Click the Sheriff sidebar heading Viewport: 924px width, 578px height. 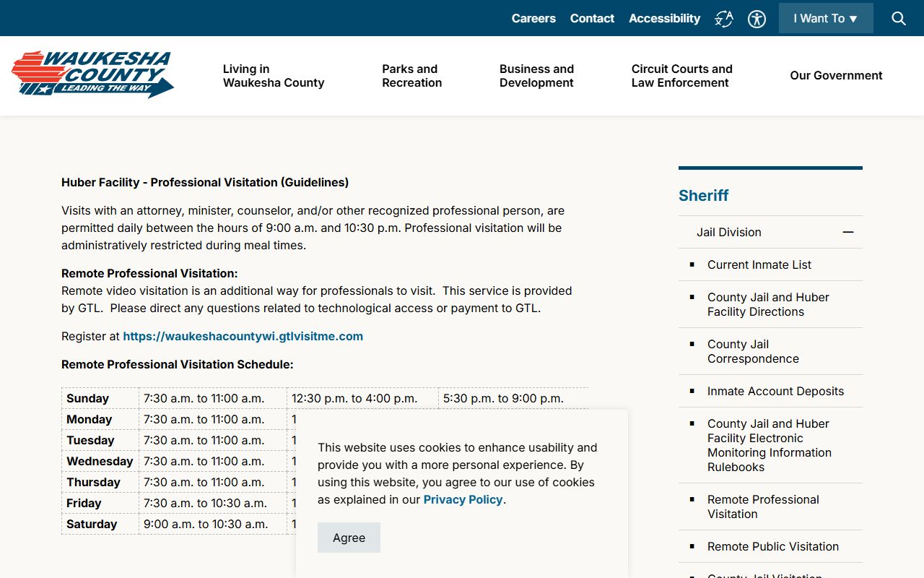(703, 196)
